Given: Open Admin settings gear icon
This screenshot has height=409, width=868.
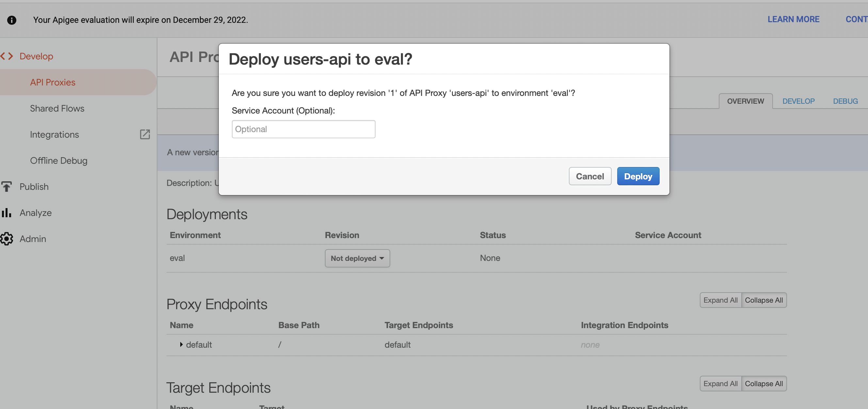Looking at the screenshot, I should tap(7, 239).
